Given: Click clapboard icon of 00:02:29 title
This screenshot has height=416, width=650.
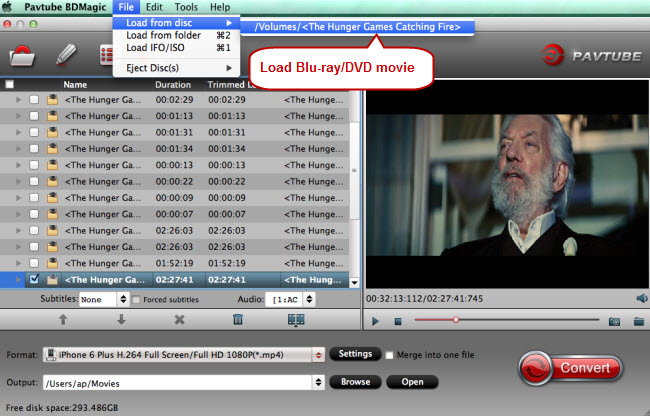Looking at the screenshot, I should (x=52, y=100).
